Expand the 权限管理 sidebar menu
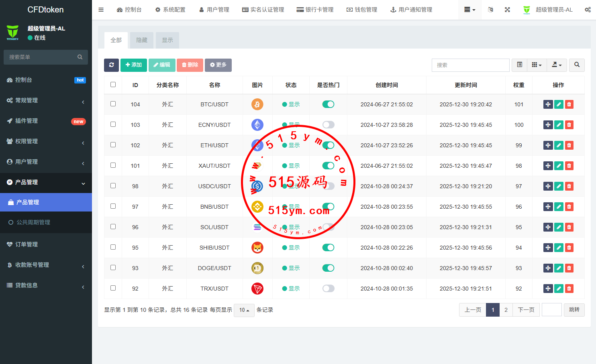The image size is (596, 364). coord(46,141)
